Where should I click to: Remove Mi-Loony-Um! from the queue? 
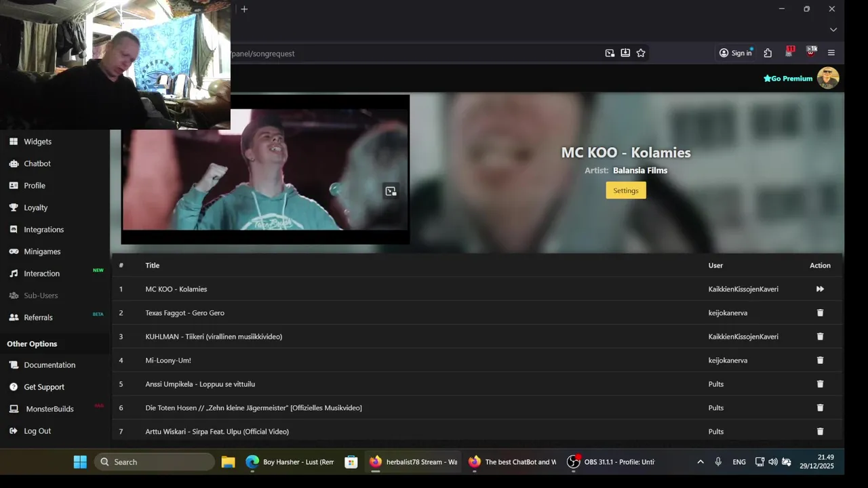pyautogui.click(x=820, y=360)
